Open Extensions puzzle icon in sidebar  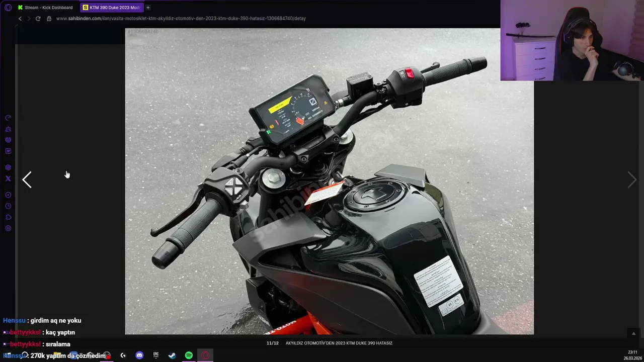(x=8, y=217)
